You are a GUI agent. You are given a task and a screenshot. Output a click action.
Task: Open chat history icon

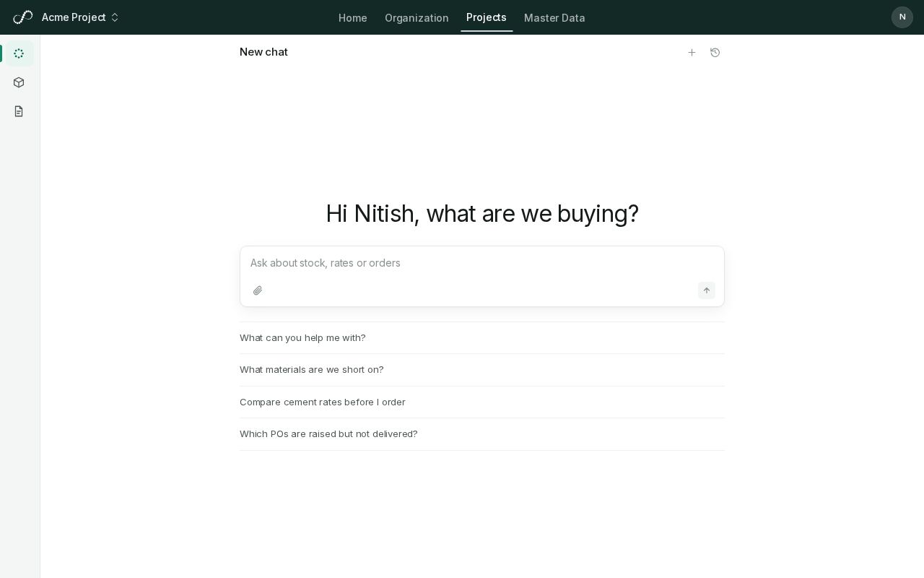[x=715, y=53]
